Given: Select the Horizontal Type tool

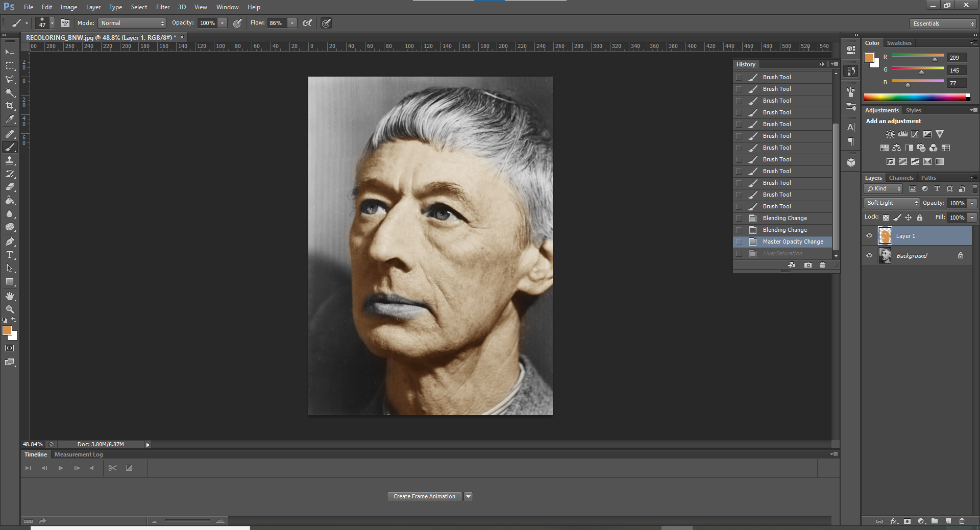Looking at the screenshot, I should coord(10,255).
